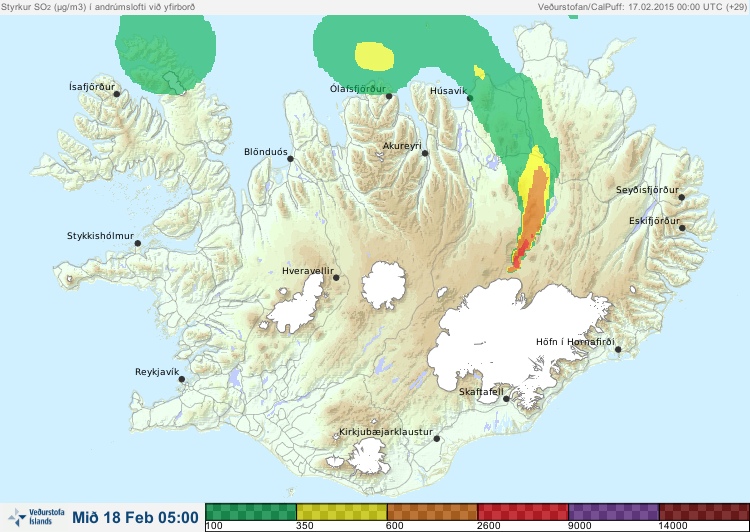The image size is (750, 532).
Task: Click the Reykjavík city marker dot
Action: 182,379
